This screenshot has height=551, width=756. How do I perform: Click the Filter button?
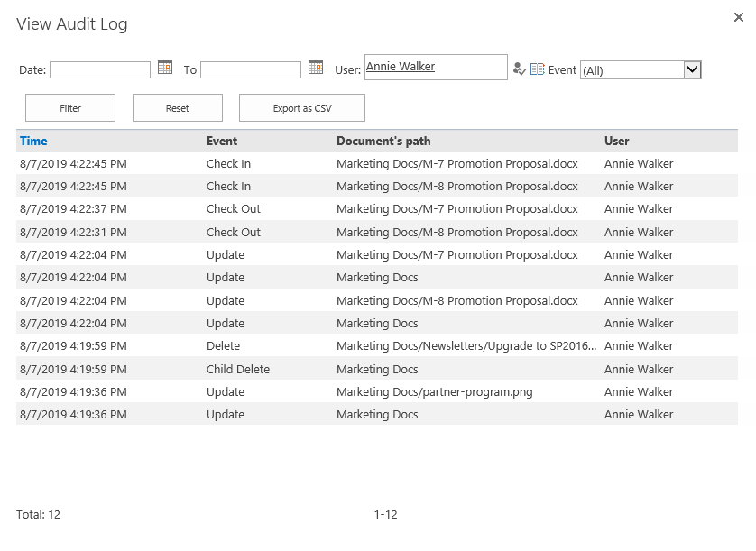70,108
